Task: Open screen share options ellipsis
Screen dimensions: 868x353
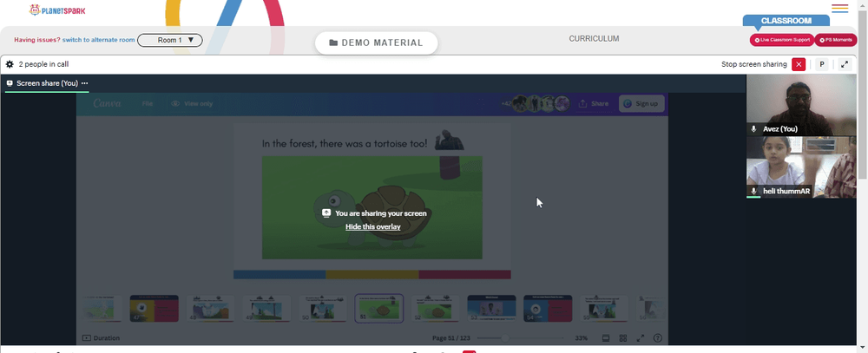Action: (x=85, y=83)
